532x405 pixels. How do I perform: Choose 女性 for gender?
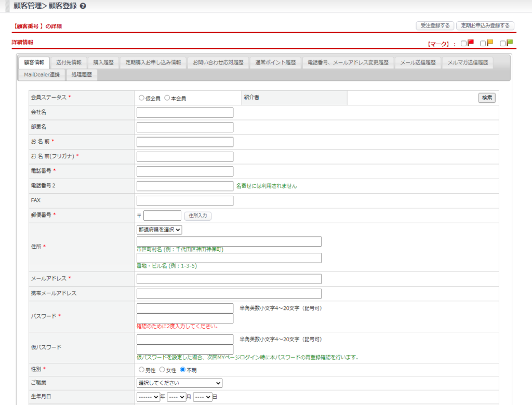tap(162, 370)
